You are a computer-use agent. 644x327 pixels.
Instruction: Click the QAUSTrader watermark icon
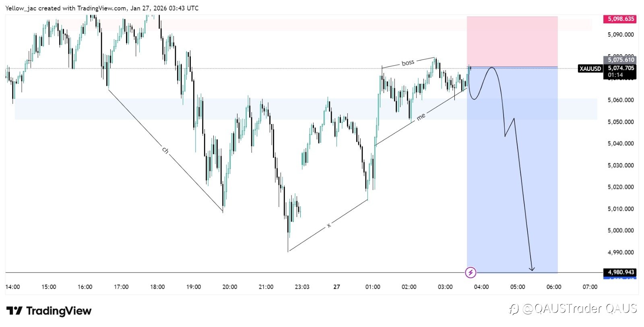[514, 309]
